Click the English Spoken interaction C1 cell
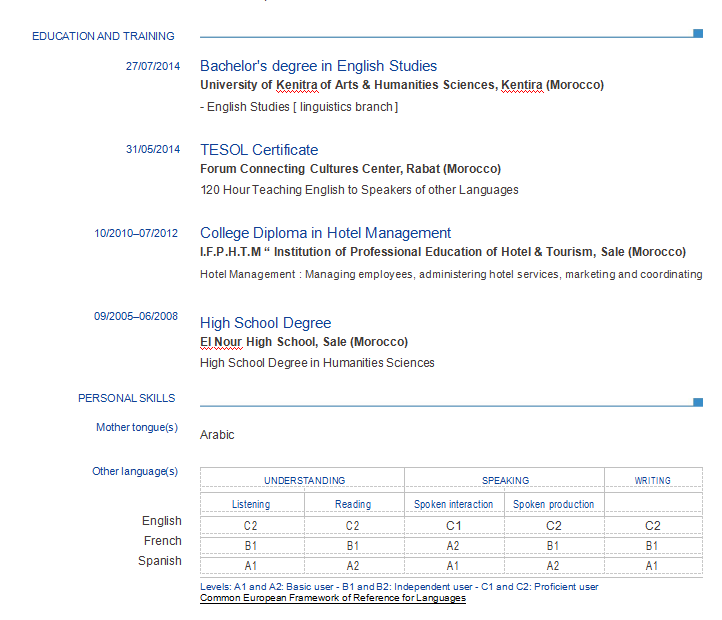Image resolution: width=722 pixels, height=620 pixels. (453, 525)
